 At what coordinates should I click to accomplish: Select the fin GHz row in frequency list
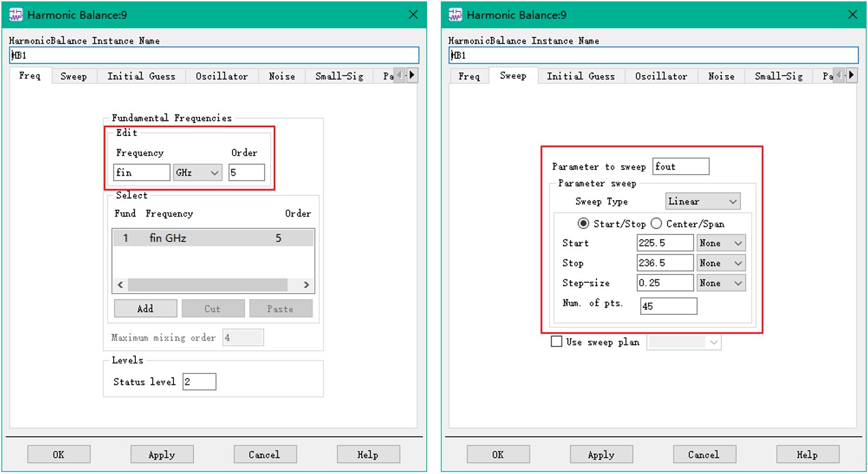point(214,238)
